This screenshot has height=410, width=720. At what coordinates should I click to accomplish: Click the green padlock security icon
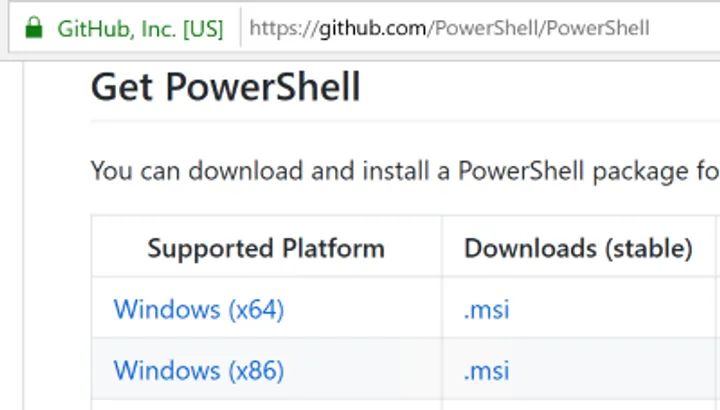35,27
